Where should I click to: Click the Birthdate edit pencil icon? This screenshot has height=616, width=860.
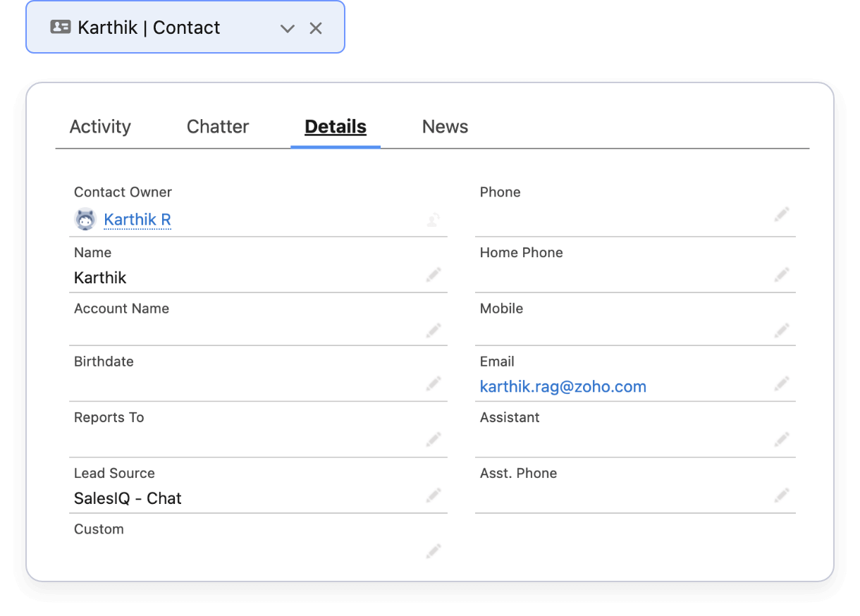tap(434, 383)
